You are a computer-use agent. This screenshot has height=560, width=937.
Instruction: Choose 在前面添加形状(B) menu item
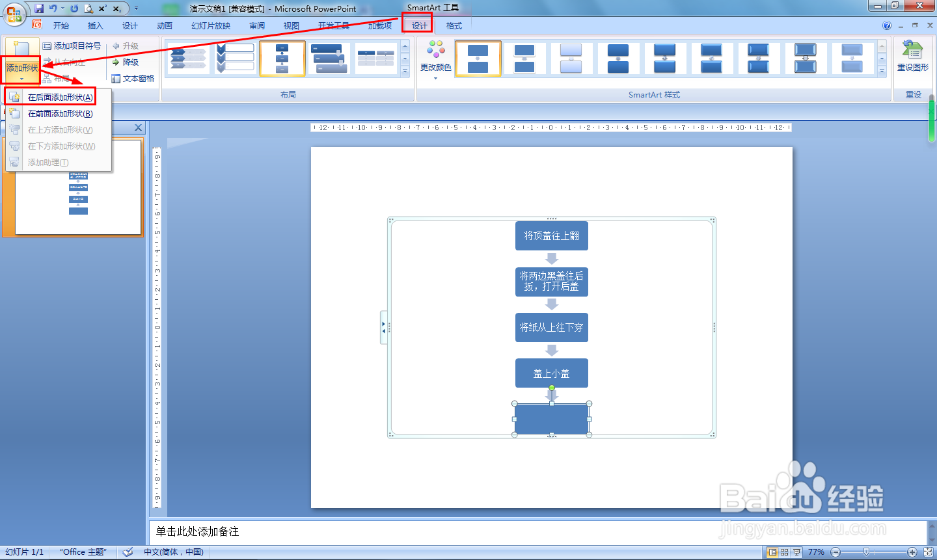click(59, 114)
